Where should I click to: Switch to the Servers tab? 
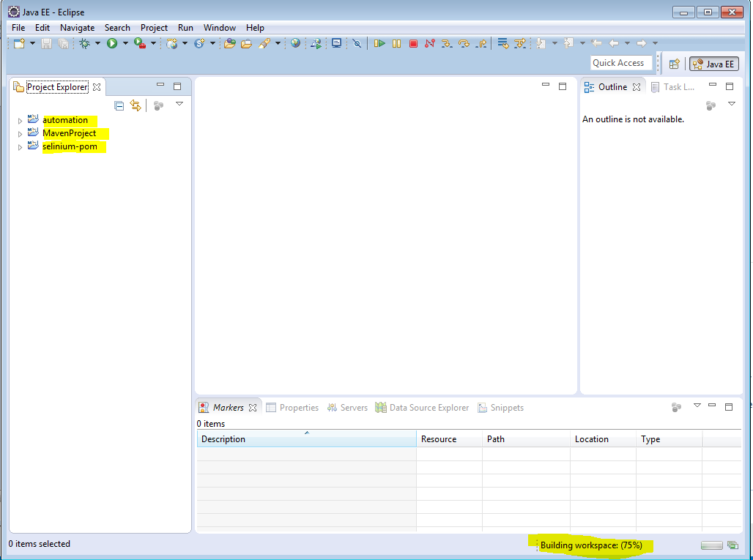[x=347, y=408]
